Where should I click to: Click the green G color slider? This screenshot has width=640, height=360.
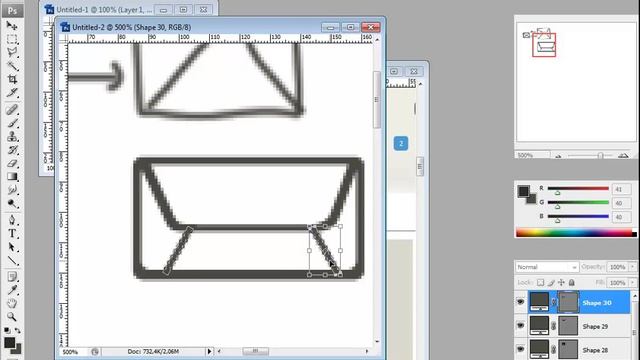click(x=578, y=202)
